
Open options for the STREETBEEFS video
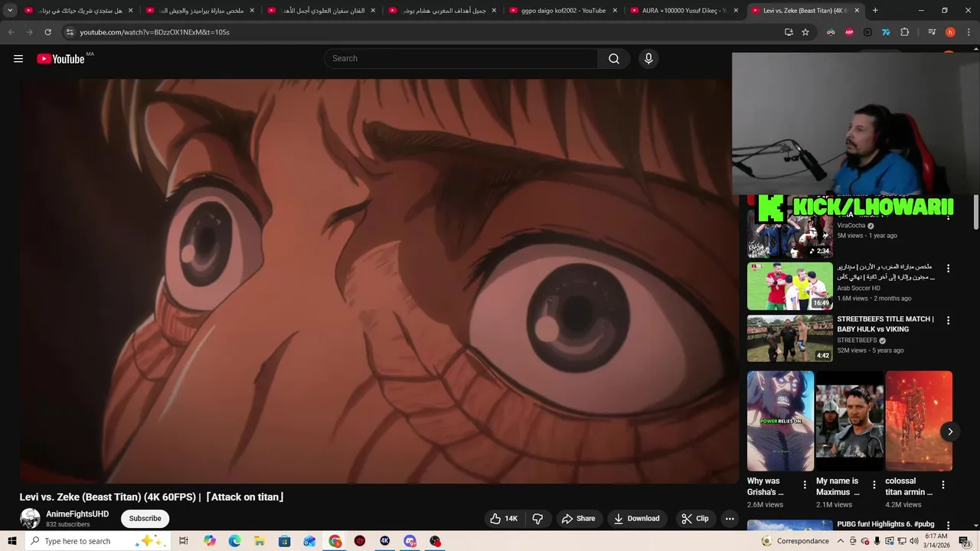948,321
